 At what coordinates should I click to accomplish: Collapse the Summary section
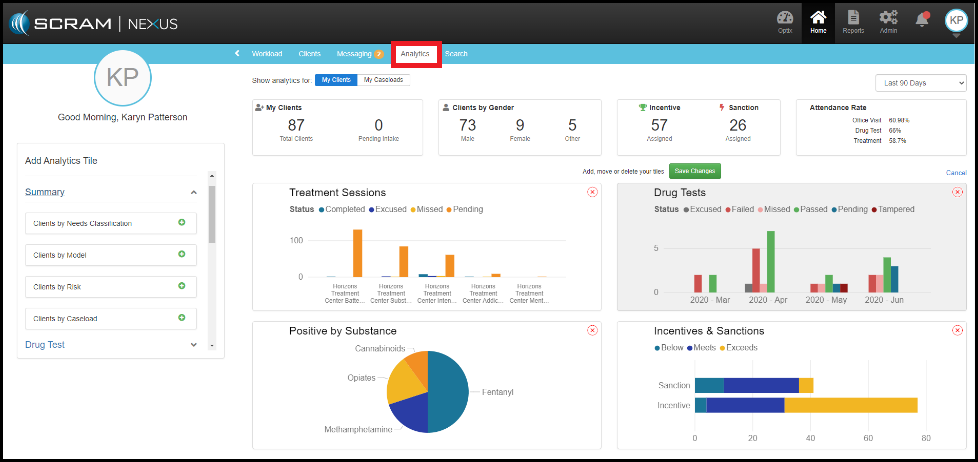(x=193, y=192)
